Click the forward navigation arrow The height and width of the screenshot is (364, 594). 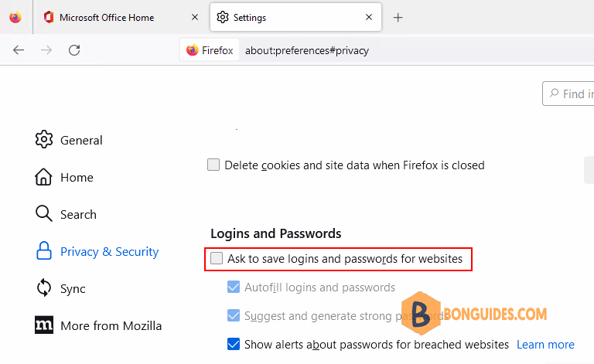pyautogui.click(x=46, y=50)
